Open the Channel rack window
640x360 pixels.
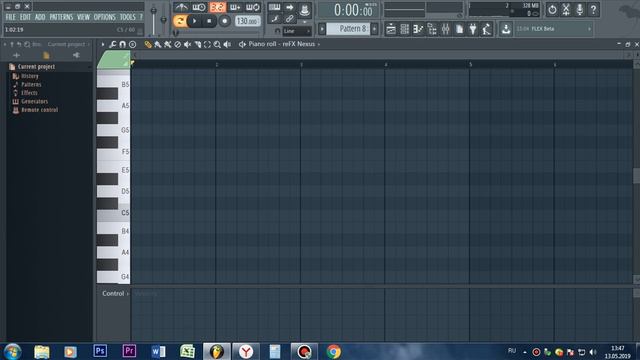coord(404,29)
